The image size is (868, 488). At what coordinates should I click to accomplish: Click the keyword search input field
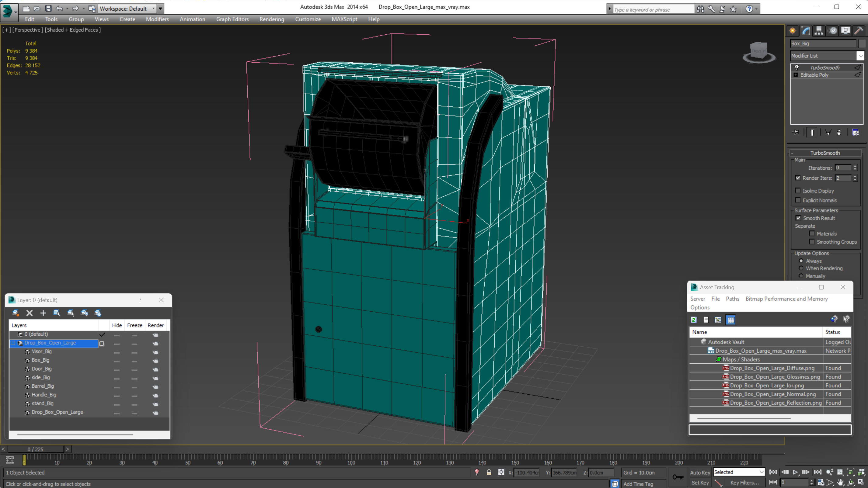tap(654, 9)
